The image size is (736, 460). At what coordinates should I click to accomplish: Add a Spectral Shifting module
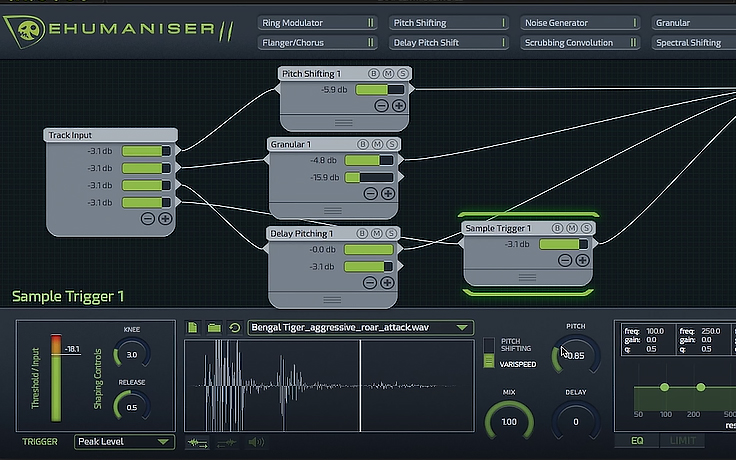(x=694, y=43)
